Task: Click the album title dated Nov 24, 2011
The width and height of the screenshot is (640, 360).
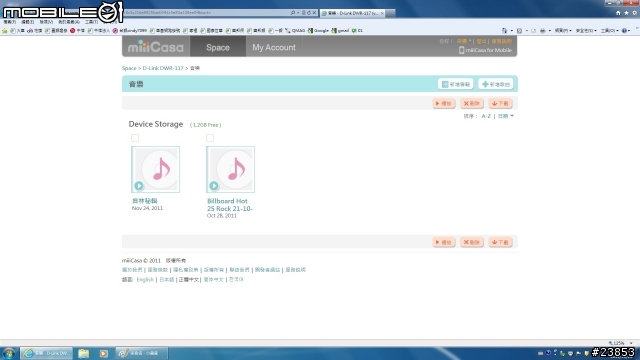Action: point(144,201)
